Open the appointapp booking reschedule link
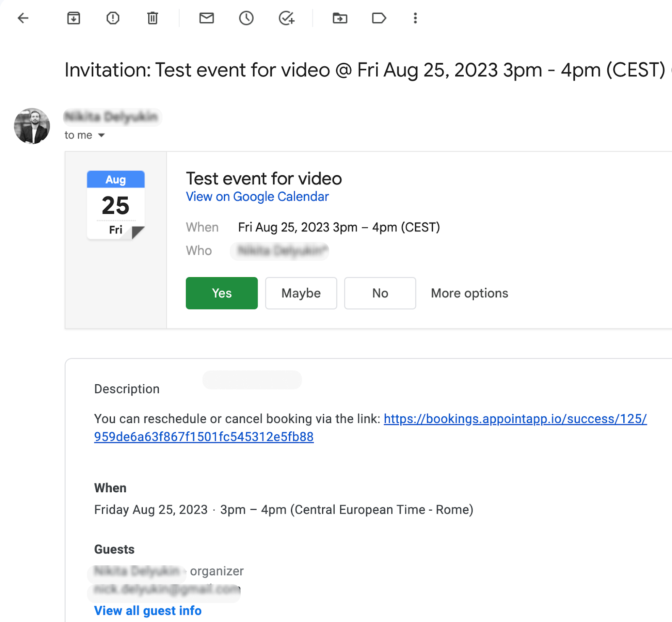This screenshot has width=672, height=622. coord(370,428)
